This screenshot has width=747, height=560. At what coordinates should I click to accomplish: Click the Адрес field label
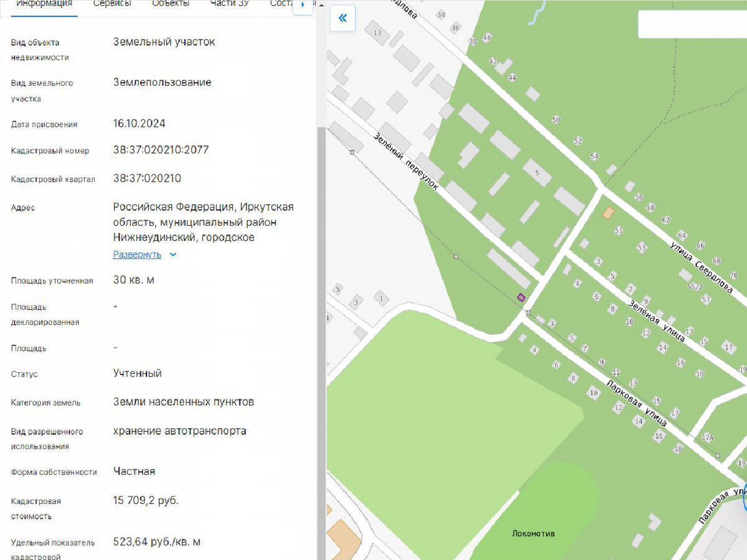pyautogui.click(x=23, y=208)
